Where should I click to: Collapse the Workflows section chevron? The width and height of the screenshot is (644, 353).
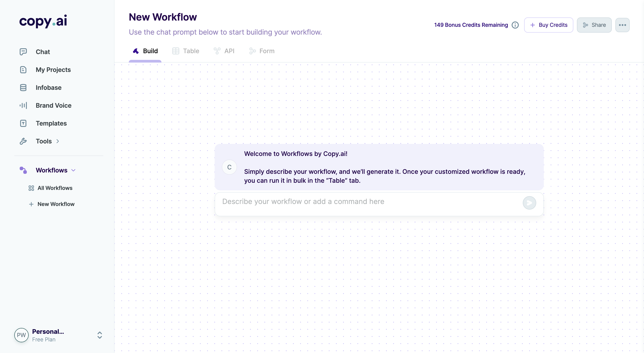point(73,170)
